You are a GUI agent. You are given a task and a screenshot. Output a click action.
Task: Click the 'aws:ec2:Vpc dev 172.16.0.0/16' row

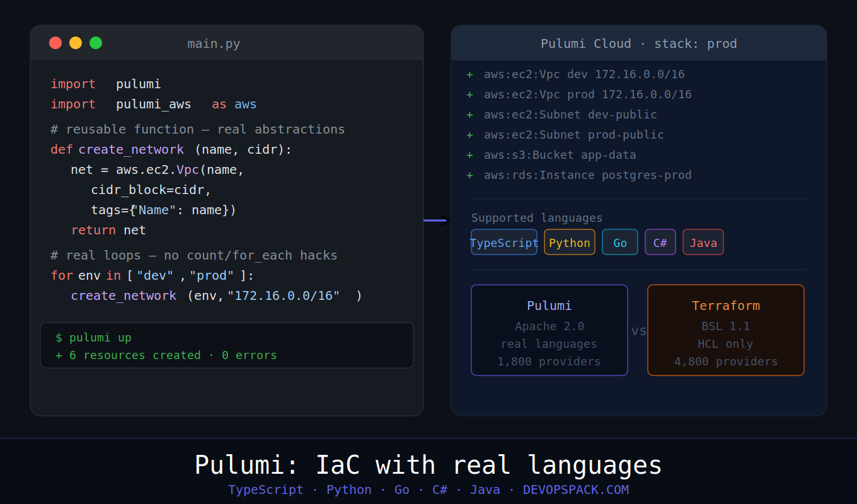click(x=575, y=74)
